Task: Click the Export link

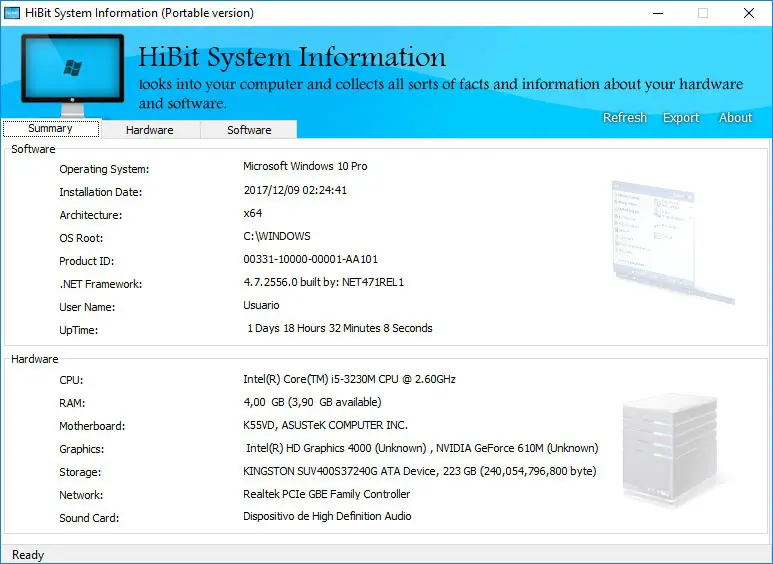Action: pos(681,118)
